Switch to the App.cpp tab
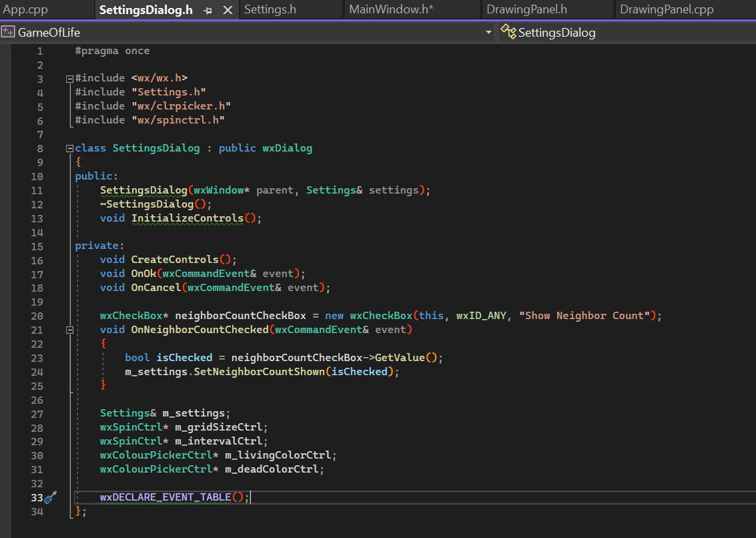The width and height of the screenshot is (756, 538). click(25, 10)
